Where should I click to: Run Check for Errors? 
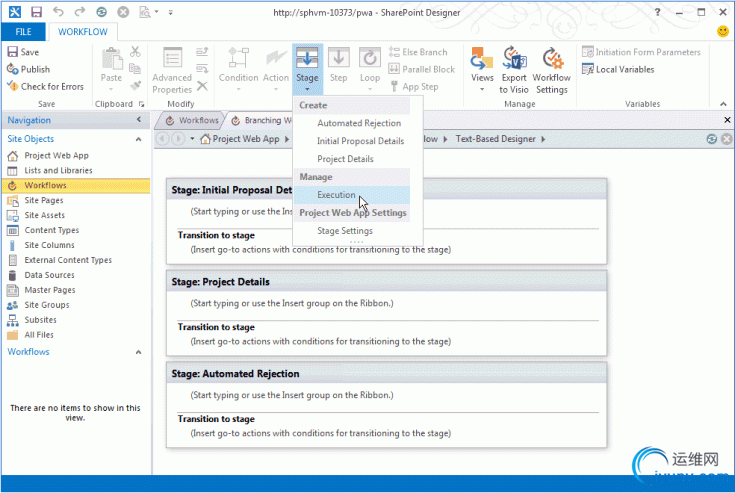pyautogui.click(x=45, y=86)
